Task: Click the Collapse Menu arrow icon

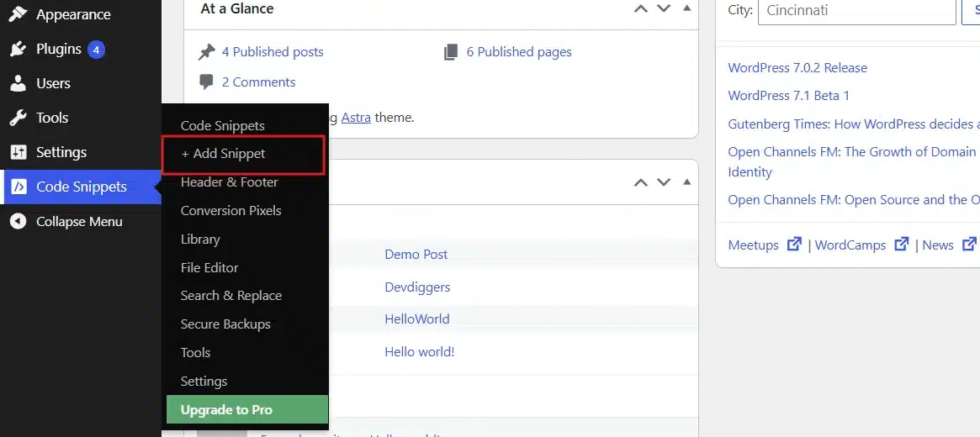Action: 19,221
